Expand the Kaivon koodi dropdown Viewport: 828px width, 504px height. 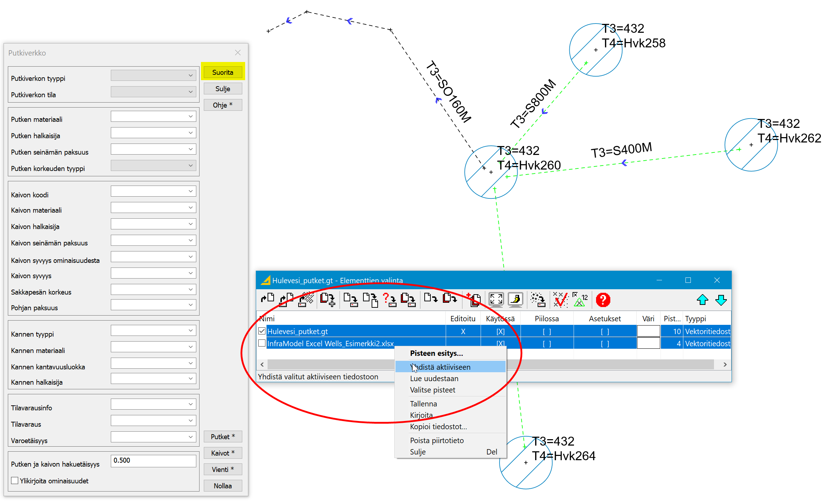[190, 191]
